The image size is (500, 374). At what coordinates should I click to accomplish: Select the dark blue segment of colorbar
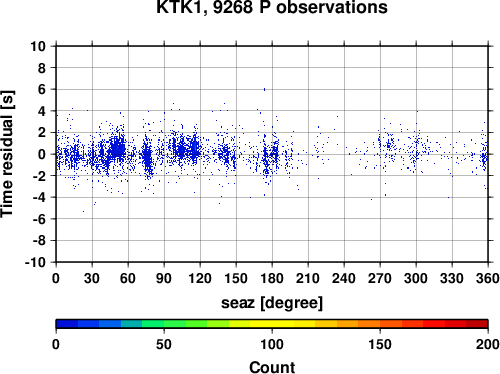(x=67, y=324)
